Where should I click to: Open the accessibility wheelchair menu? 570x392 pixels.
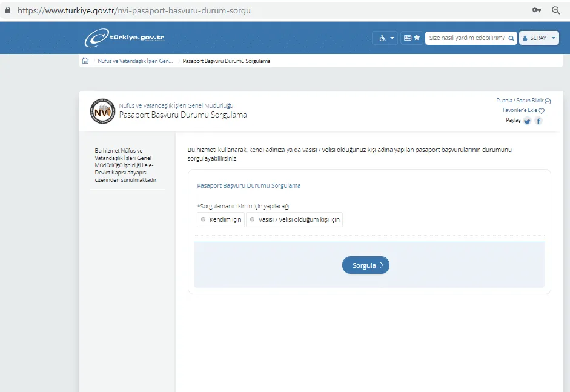point(385,38)
